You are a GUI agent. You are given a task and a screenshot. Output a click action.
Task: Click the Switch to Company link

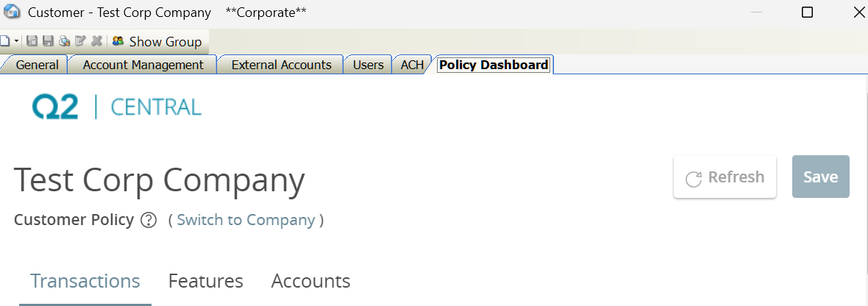[246, 220]
